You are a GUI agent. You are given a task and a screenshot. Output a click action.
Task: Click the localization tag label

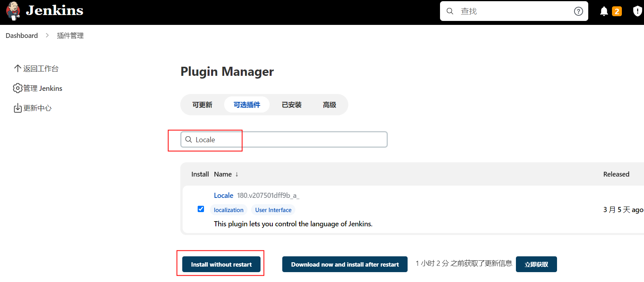coord(229,210)
